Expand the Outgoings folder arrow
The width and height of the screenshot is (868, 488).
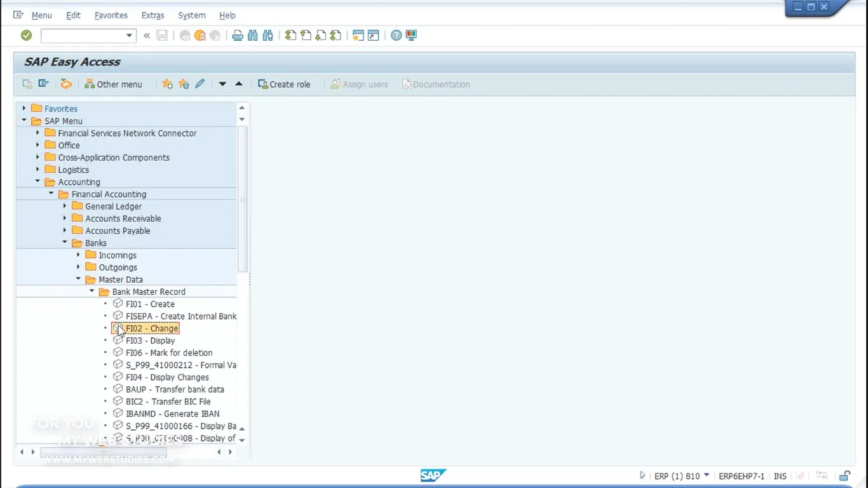tap(78, 267)
